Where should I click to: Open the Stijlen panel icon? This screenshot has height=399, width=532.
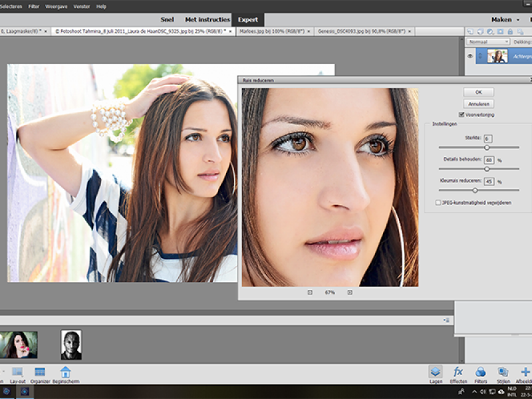tap(503, 372)
